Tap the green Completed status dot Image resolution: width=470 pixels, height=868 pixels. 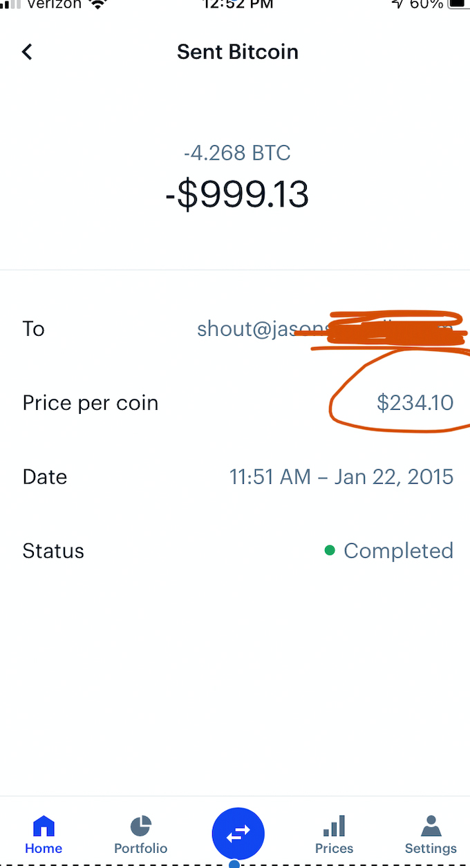[330, 551]
